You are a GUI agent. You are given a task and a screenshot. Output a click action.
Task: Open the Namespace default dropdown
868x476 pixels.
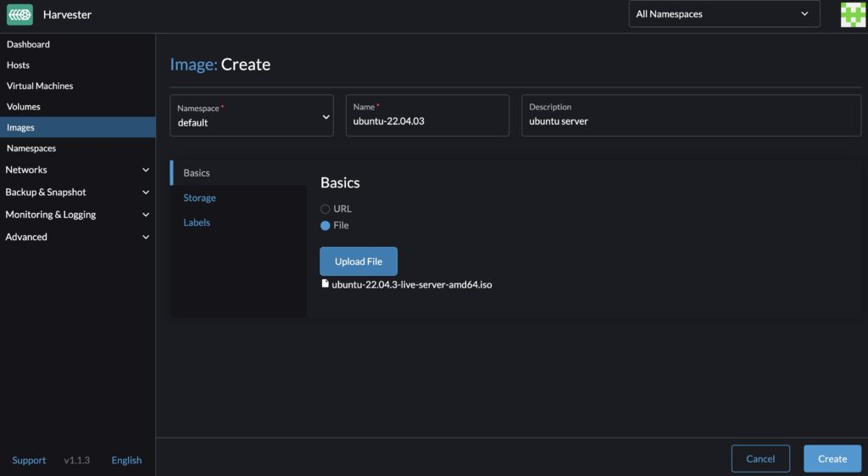click(x=253, y=115)
